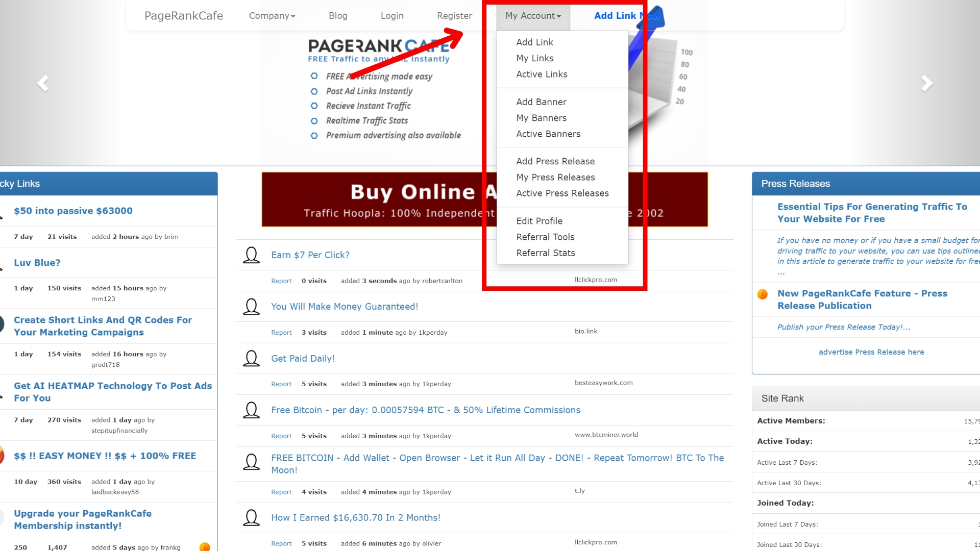The width and height of the screenshot is (980, 551).
Task: Select Referral Tools from My Account menu
Action: (x=545, y=237)
